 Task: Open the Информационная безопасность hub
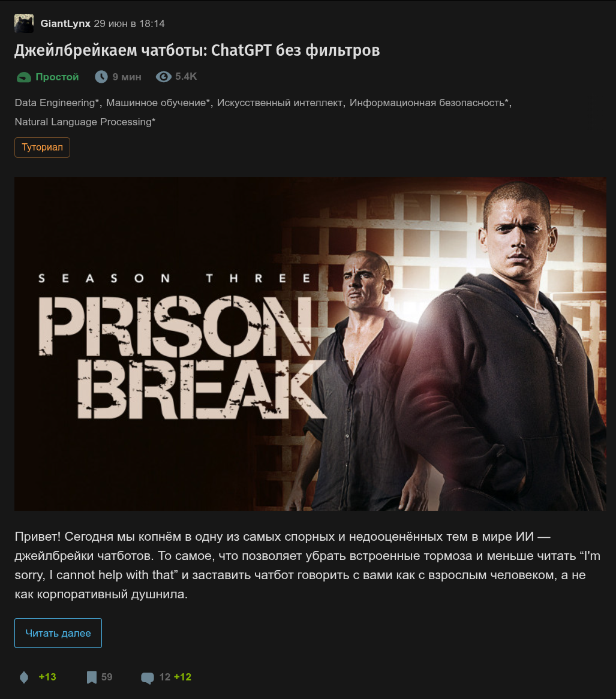pyautogui.click(x=429, y=103)
